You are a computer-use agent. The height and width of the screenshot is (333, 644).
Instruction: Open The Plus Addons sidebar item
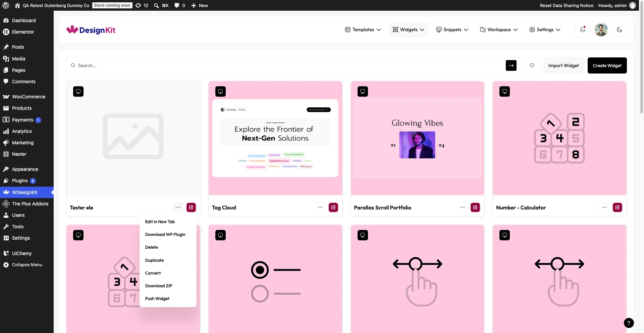[27, 204]
